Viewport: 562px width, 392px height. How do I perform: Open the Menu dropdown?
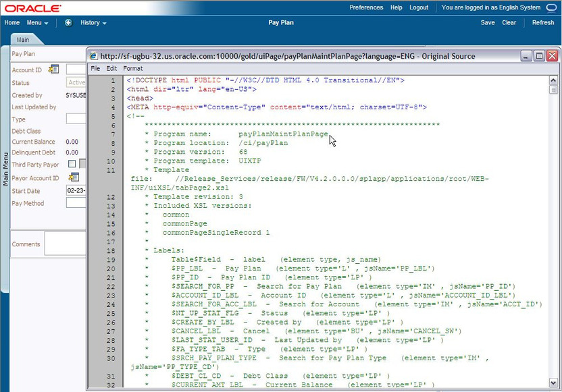(x=34, y=22)
